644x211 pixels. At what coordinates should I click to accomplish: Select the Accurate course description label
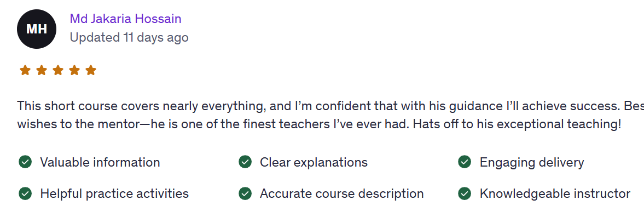(342, 193)
